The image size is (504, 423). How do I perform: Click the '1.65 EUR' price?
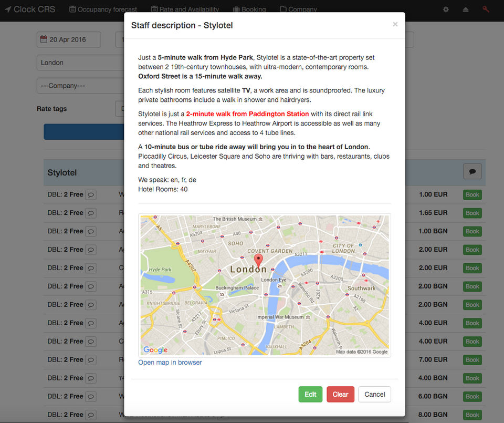433,213
